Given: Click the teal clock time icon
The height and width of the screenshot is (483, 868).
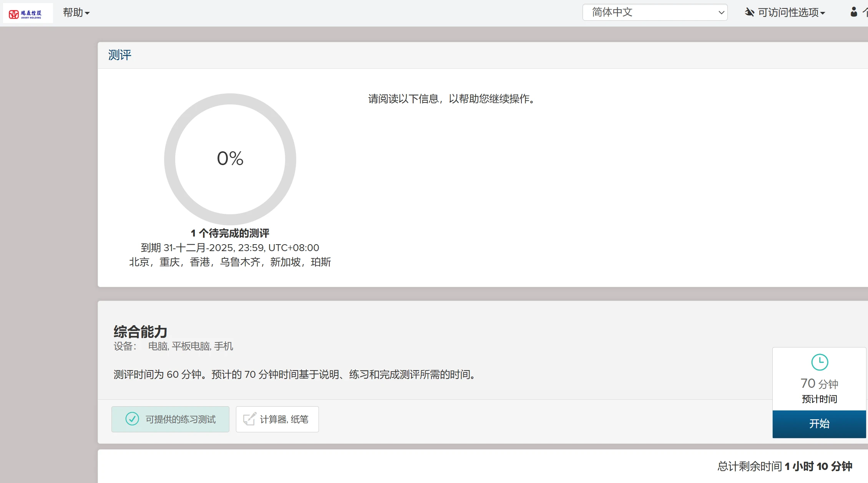Looking at the screenshot, I should pos(819,362).
